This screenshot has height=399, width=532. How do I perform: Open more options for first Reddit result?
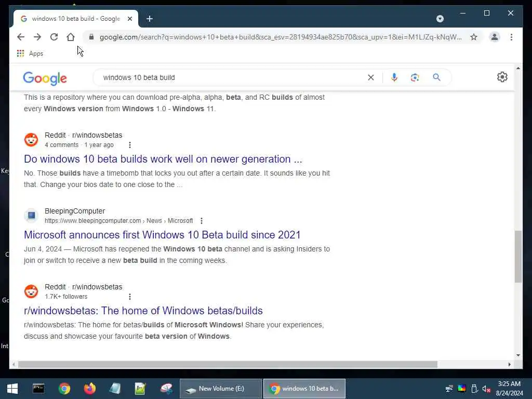(x=129, y=145)
